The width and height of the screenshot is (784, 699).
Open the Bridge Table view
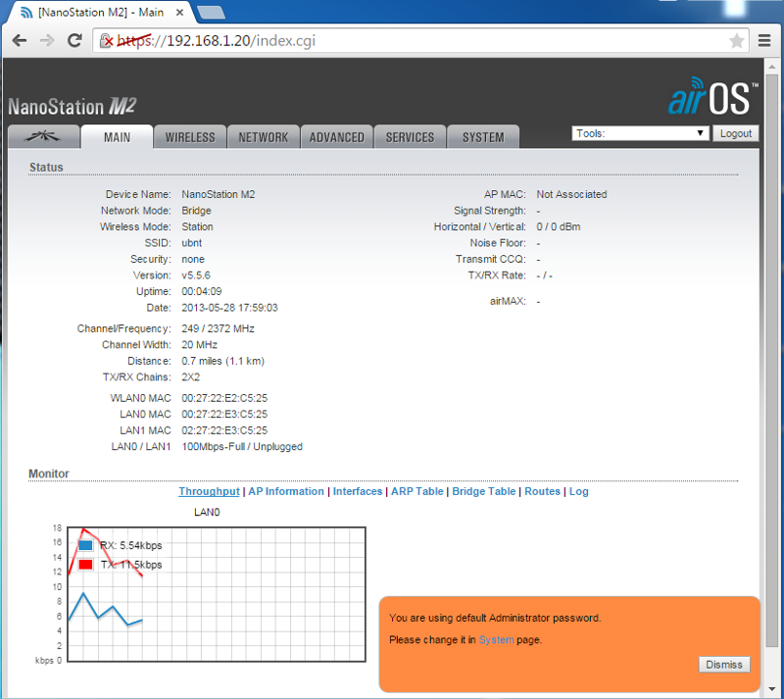tap(483, 491)
